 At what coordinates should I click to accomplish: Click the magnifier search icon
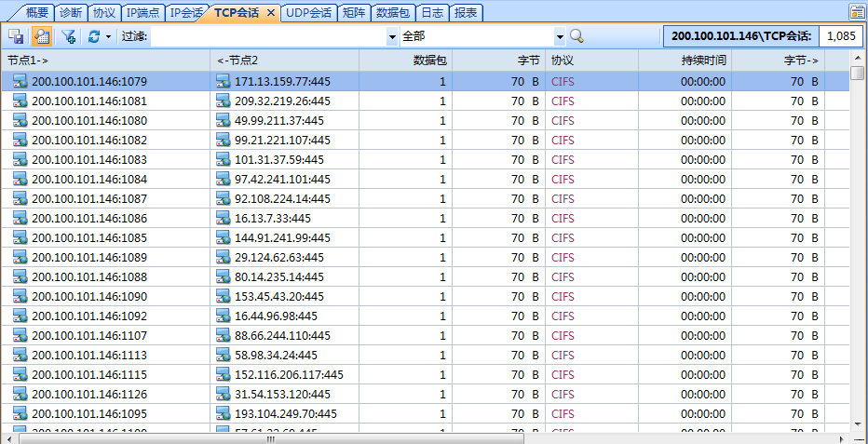[576, 36]
